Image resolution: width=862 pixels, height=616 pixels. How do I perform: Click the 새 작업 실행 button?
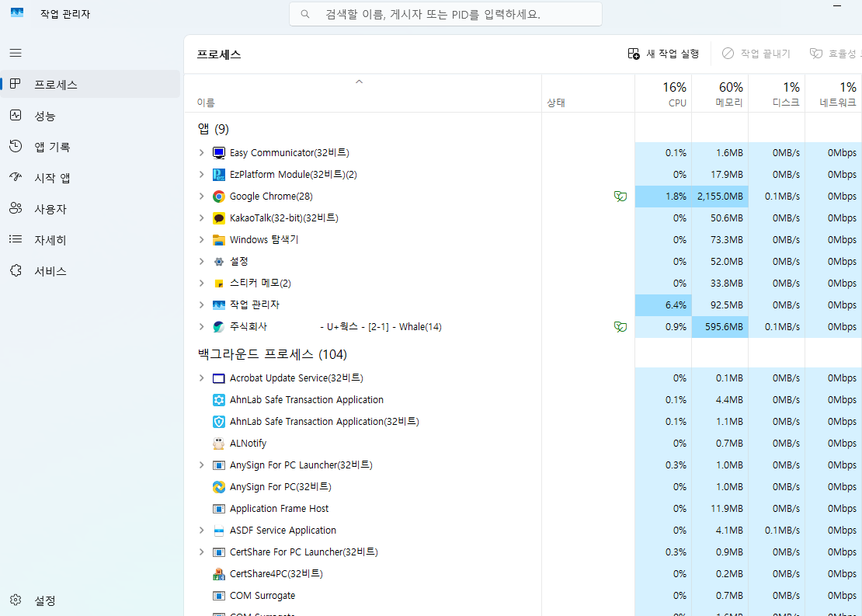coord(663,54)
